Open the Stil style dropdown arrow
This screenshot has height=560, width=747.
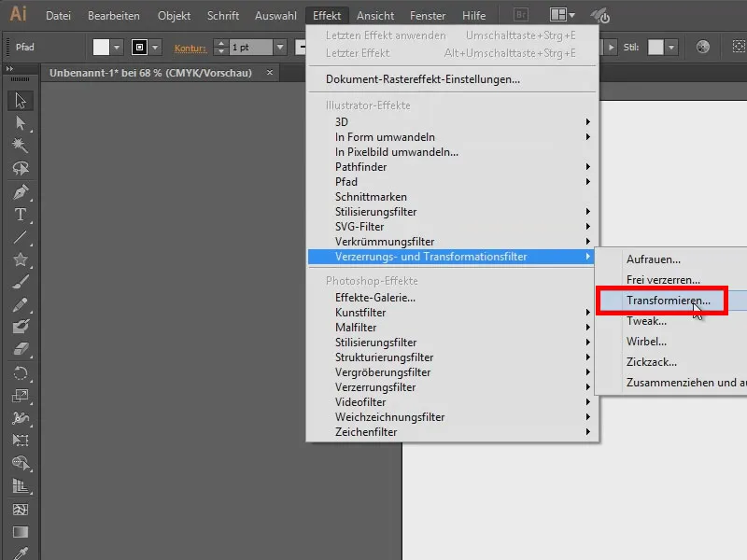[671, 48]
